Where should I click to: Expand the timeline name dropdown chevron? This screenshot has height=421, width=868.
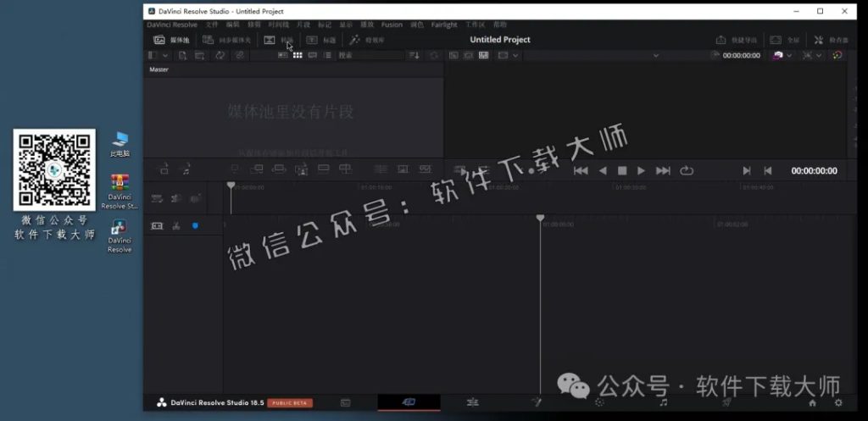point(656,55)
